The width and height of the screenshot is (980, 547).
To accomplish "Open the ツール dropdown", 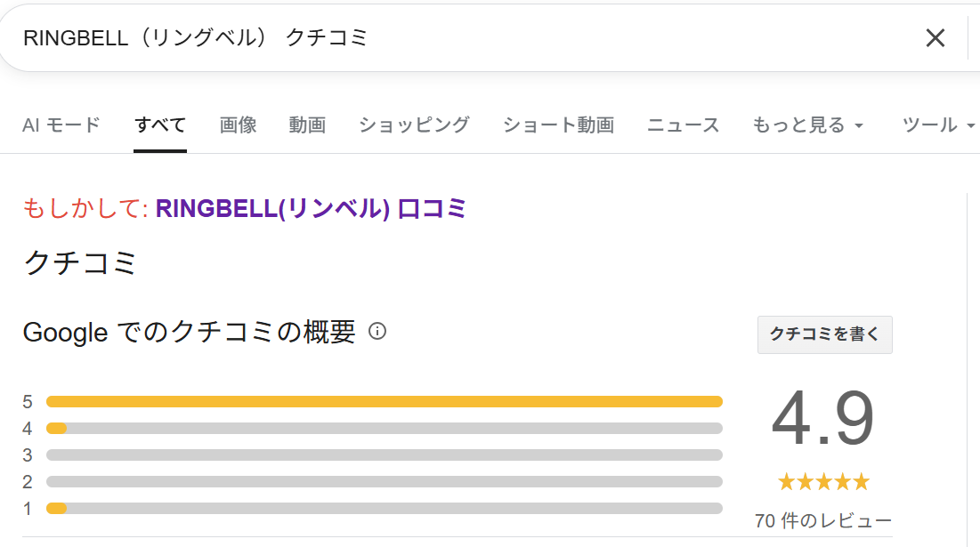I will [935, 125].
